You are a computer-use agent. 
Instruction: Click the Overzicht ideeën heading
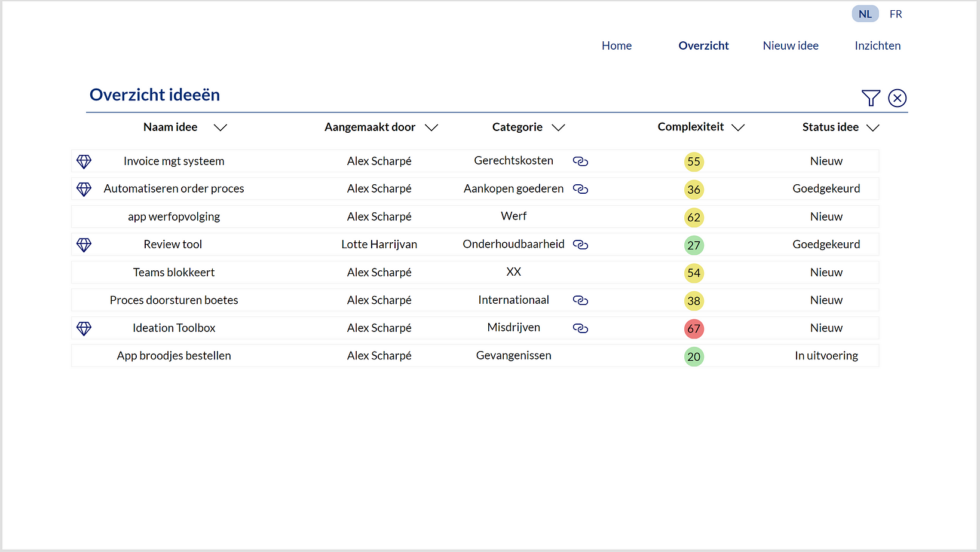155,95
